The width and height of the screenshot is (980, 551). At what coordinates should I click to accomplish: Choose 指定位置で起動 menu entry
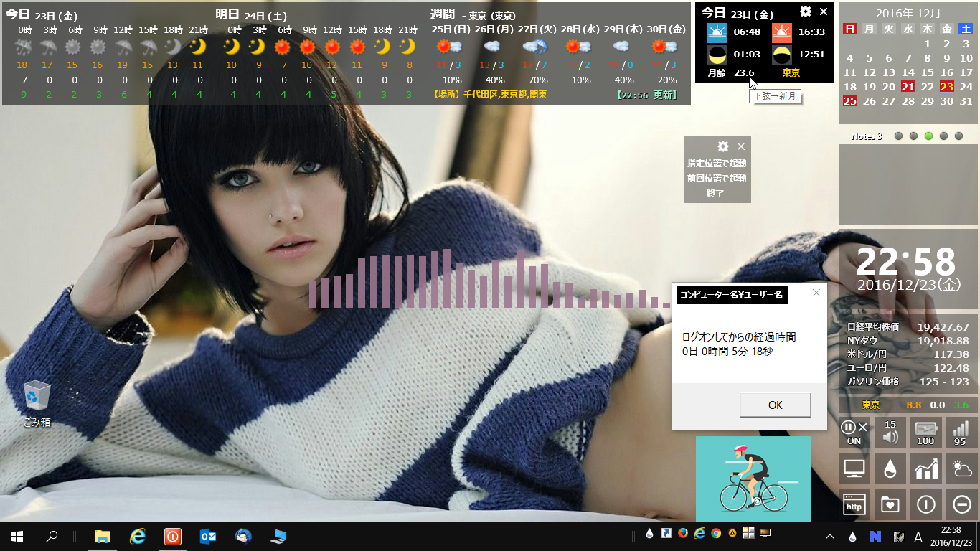tap(717, 163)
